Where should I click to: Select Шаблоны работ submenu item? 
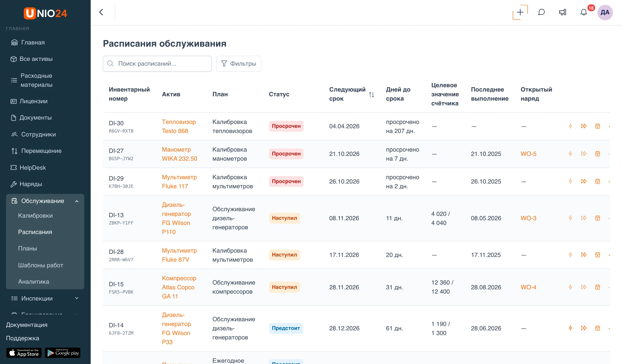pos(40,265)
